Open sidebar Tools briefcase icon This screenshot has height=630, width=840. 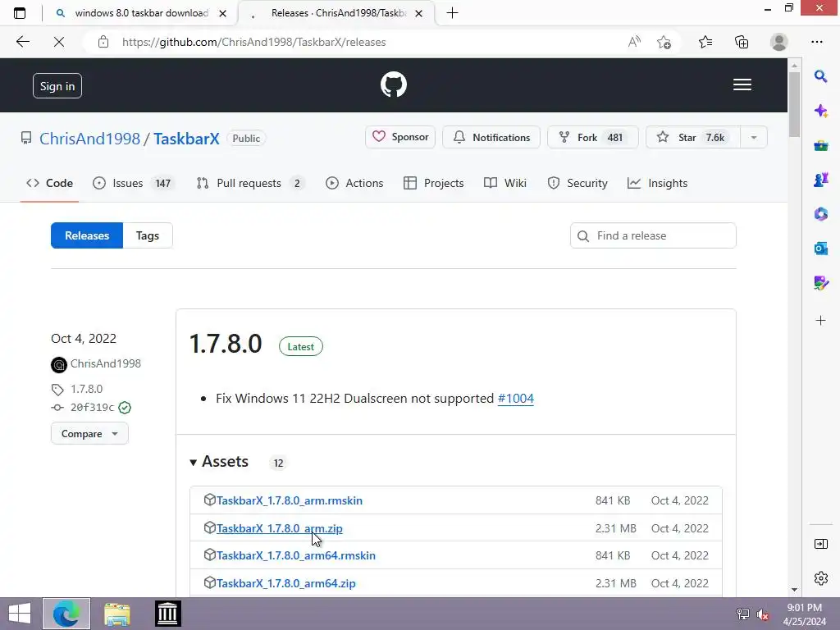point(820,145)
